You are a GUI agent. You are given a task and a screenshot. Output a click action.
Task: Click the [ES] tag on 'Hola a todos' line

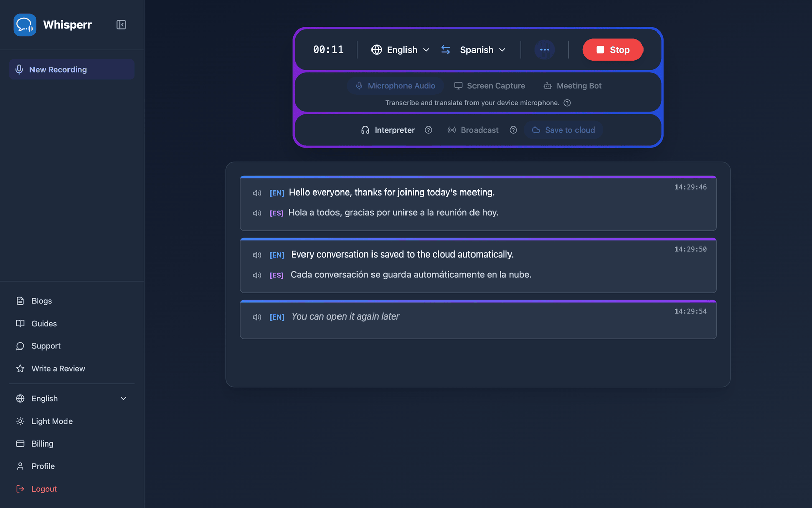[x=277, y=213]
